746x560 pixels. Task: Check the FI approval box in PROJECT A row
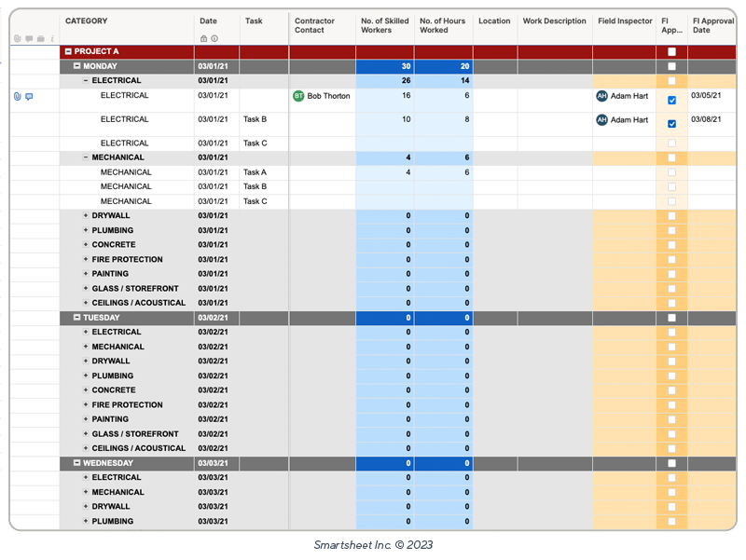tap(671, 52)
